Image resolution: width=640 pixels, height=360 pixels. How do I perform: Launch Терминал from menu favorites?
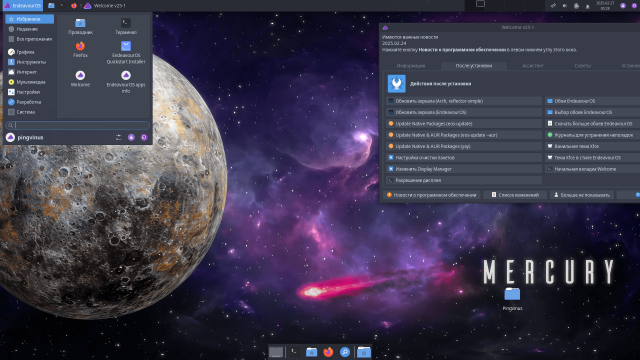tap(126, 26)
